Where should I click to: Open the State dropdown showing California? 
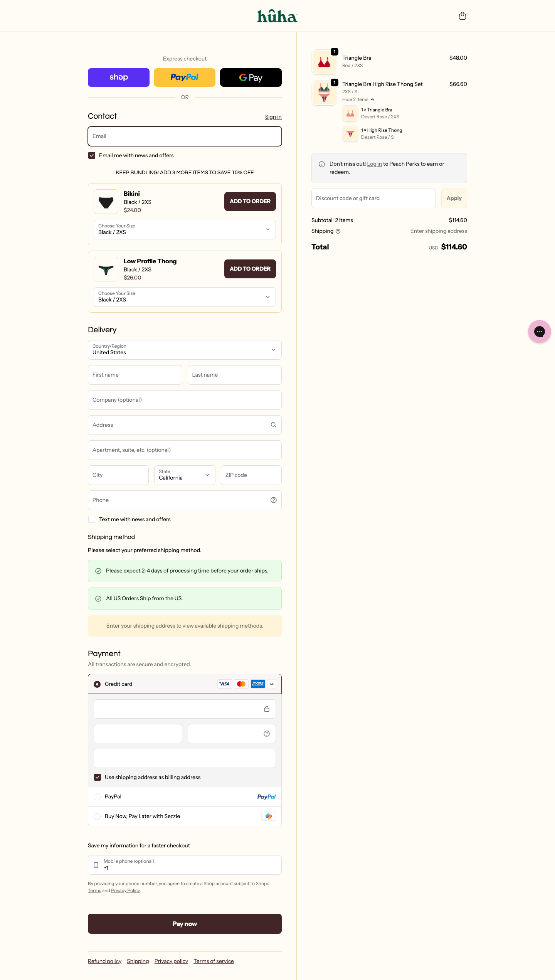[x=184, y=475]
